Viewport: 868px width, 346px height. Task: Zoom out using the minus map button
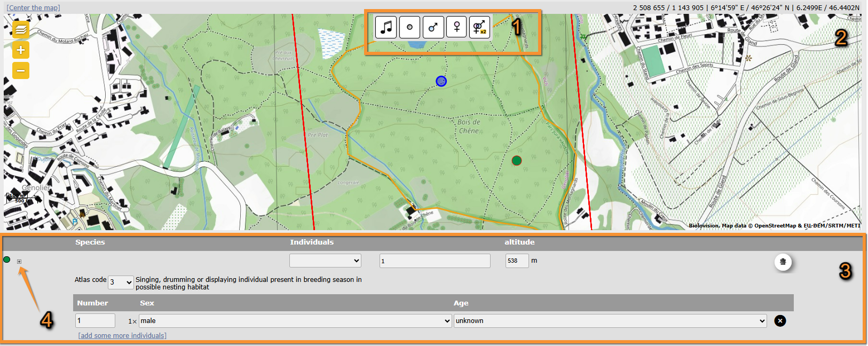(x=21, y=70)
